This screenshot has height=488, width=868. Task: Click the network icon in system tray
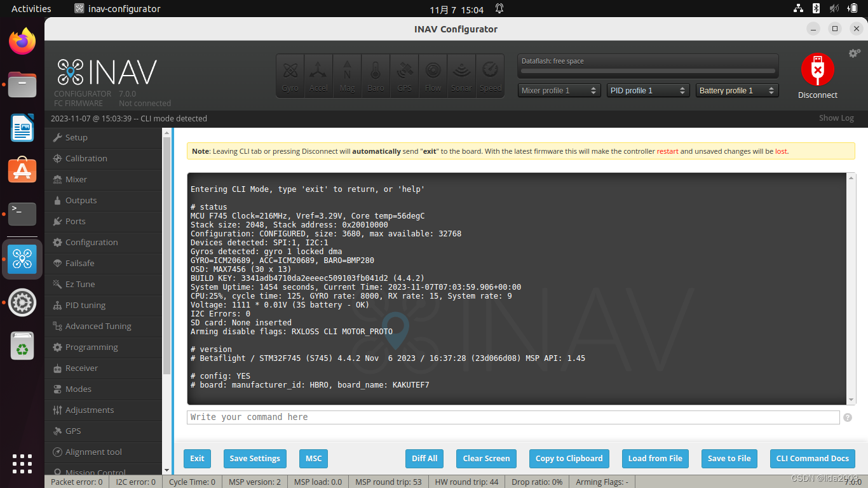798,8
